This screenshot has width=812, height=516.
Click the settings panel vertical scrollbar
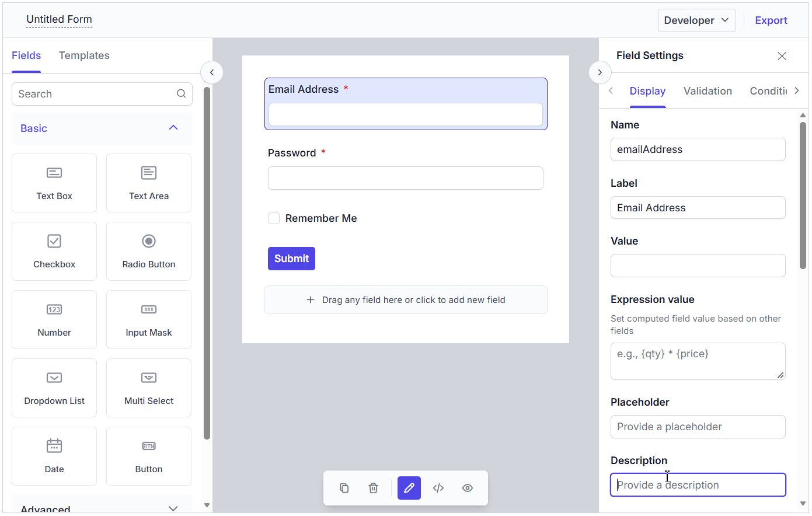pos(803,196)
